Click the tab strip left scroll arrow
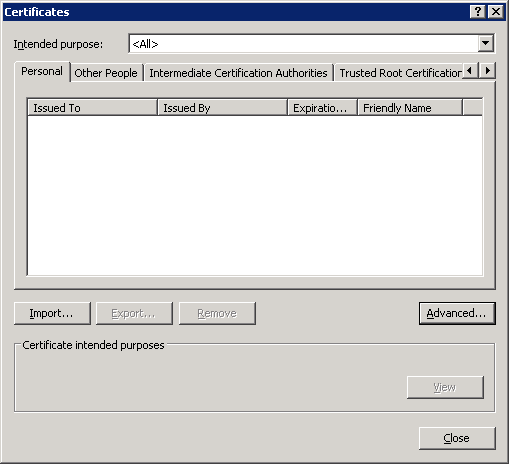The height and width of the screenshot is (464, 509). click(x=470, y=70)
